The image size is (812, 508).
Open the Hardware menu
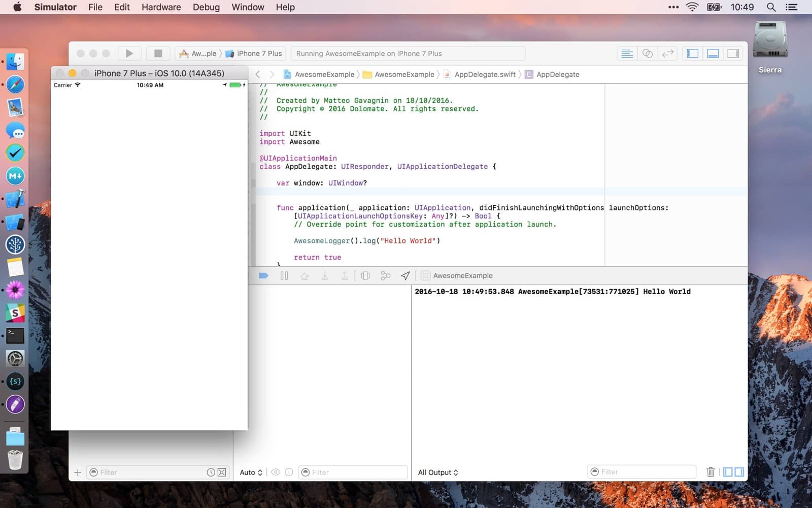pyautogui.click(x=161, y=7)
